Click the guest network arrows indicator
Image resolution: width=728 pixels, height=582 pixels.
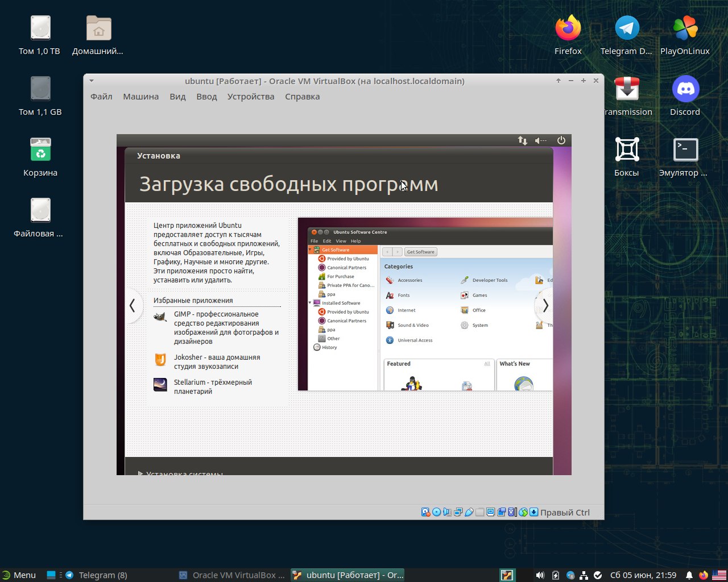[x=522, y=140]
